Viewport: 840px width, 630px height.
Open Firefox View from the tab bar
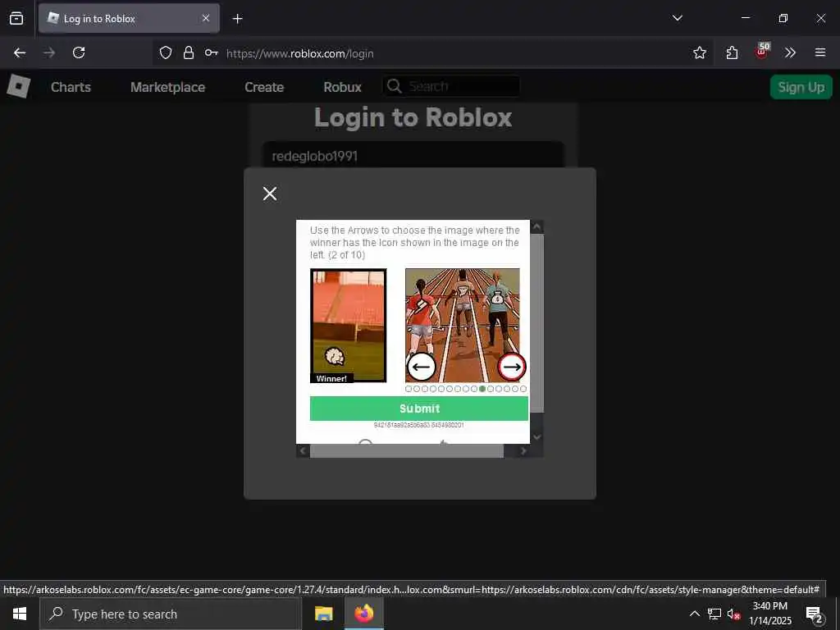pyautogui.click(x=16, y=19)
